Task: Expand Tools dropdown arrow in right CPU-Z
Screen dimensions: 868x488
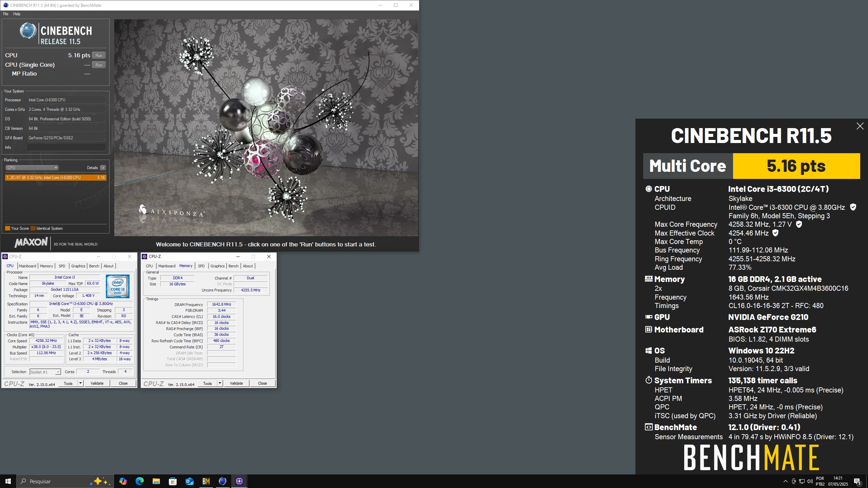Action: [220, 383]
